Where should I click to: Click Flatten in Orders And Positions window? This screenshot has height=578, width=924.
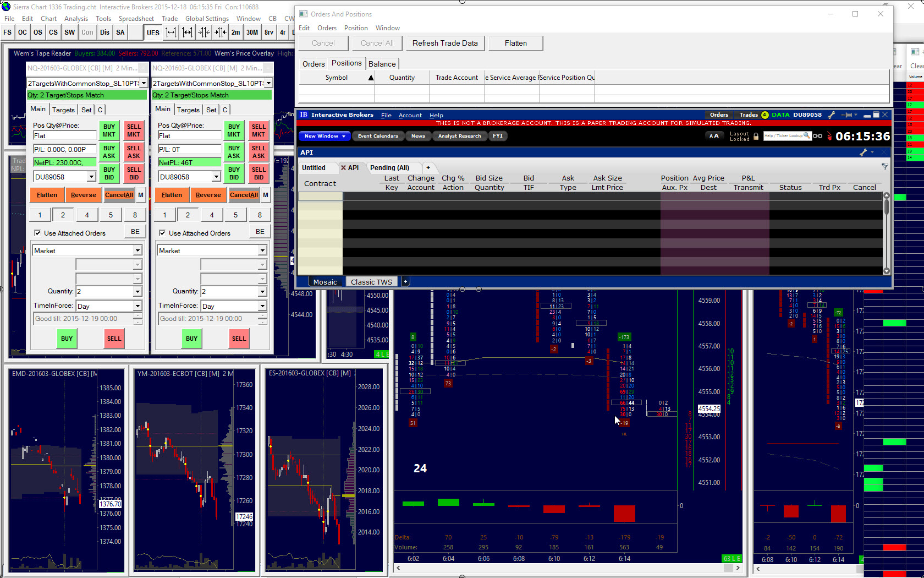pos(516,43)
